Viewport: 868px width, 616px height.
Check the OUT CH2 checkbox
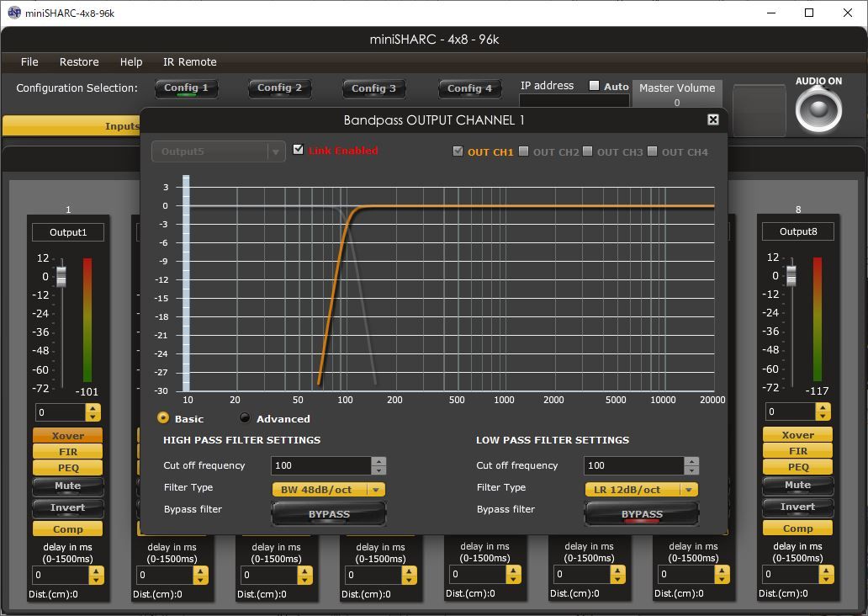click(524, 151)
